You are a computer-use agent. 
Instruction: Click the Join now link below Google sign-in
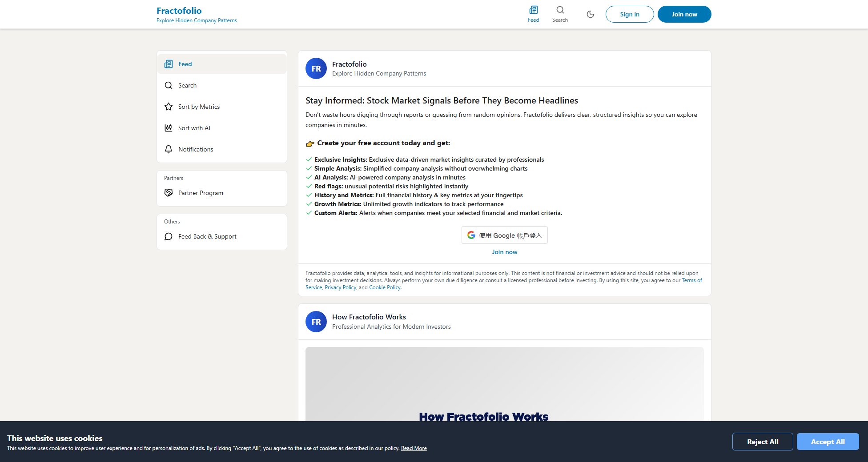504,251
